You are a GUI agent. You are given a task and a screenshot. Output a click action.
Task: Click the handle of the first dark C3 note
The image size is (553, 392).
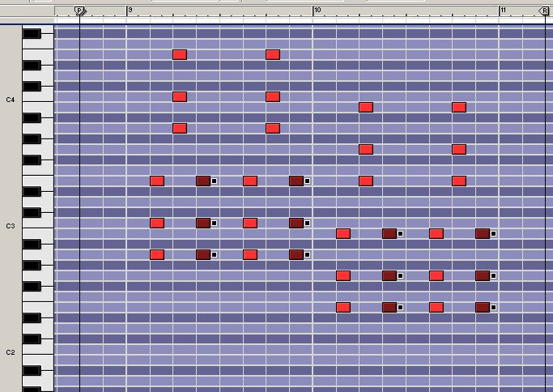pos(214,224)
